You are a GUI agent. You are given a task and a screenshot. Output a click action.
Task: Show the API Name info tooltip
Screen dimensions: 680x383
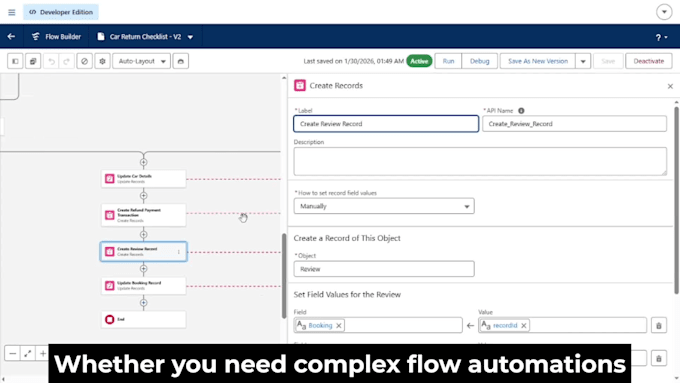[x=521, y=111]
